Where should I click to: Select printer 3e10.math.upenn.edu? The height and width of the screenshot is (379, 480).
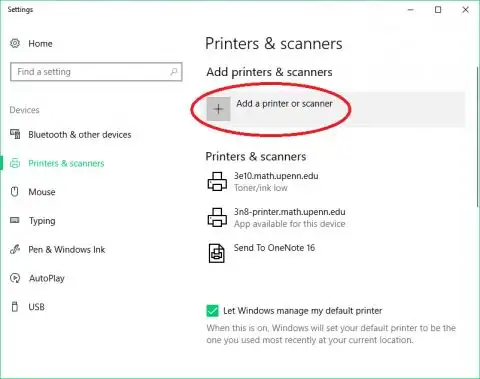276,176
